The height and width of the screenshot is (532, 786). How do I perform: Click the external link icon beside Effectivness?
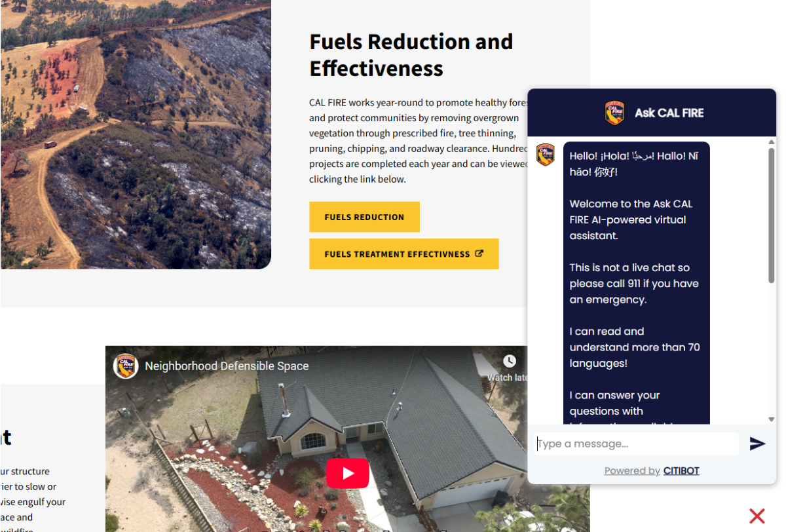click(479, 254)
